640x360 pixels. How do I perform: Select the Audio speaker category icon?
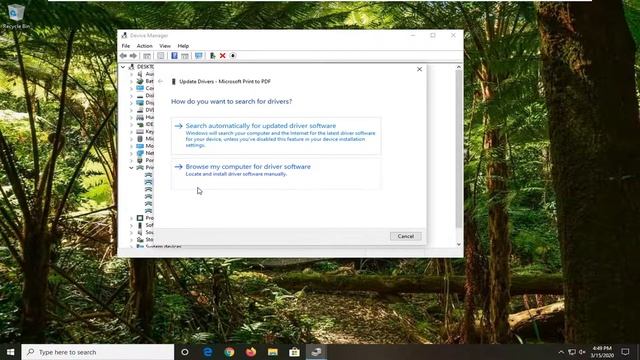click(140, 74)
